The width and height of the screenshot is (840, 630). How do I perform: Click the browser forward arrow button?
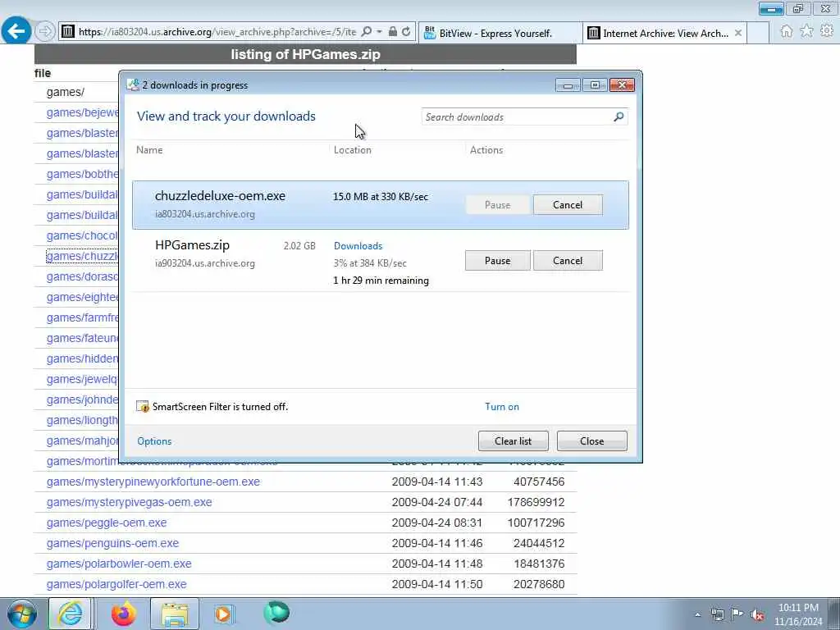(x=45, y=32)
